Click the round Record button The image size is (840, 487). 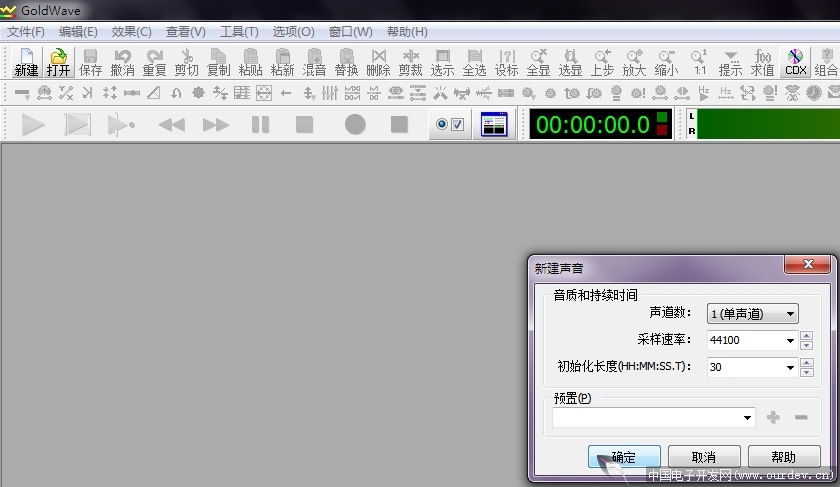tap(355, 125)
